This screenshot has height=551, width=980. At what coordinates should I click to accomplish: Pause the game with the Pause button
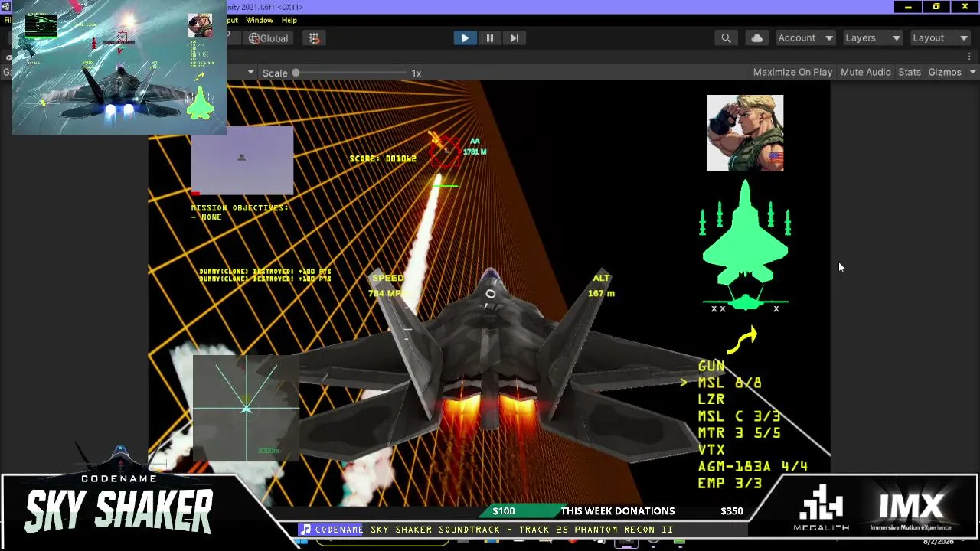(490, 38)
